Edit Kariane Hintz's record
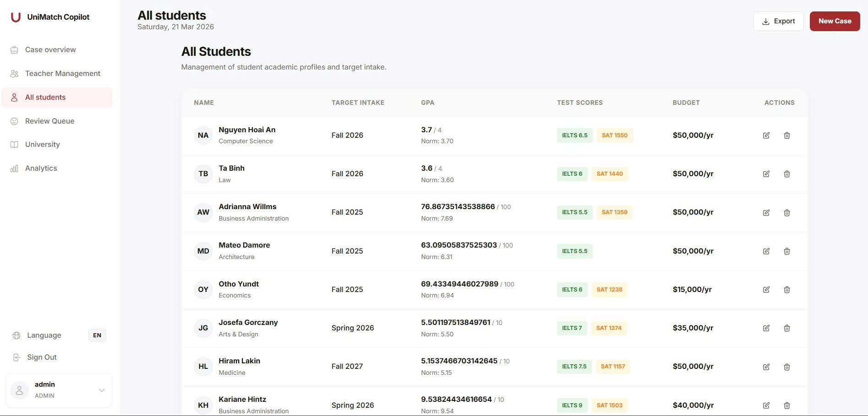 (766, 405)
